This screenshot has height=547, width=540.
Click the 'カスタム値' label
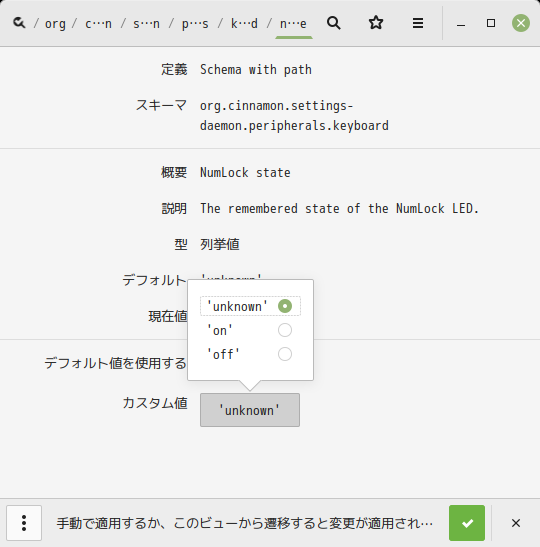click(155, 403)
